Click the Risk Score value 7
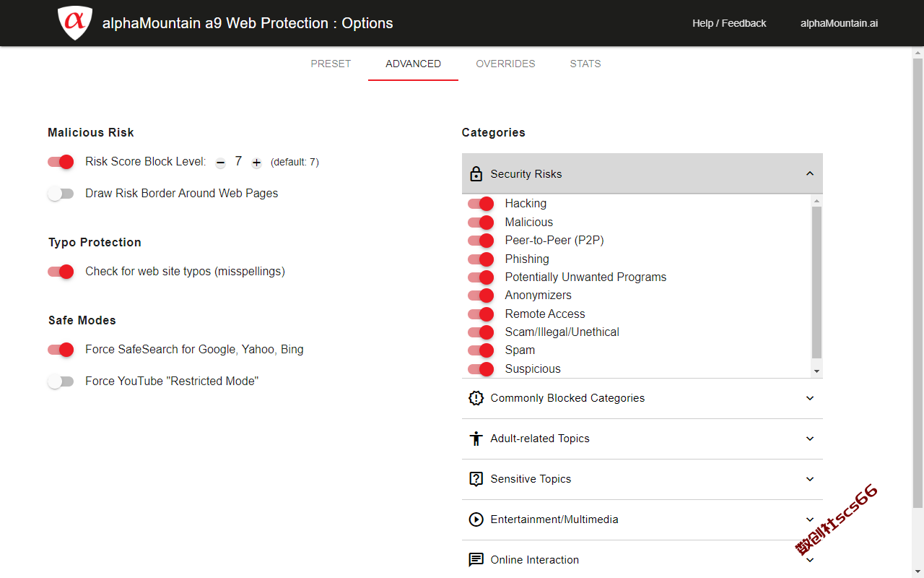The width and height of the screenshot is (924, 578). [238, 162]
